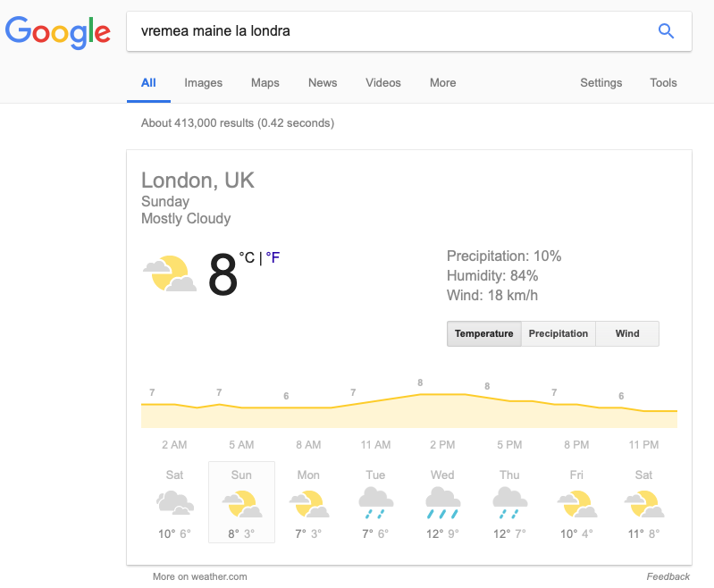
Task: Switch the temperature unit to °F
Action: tap(273, 257)
